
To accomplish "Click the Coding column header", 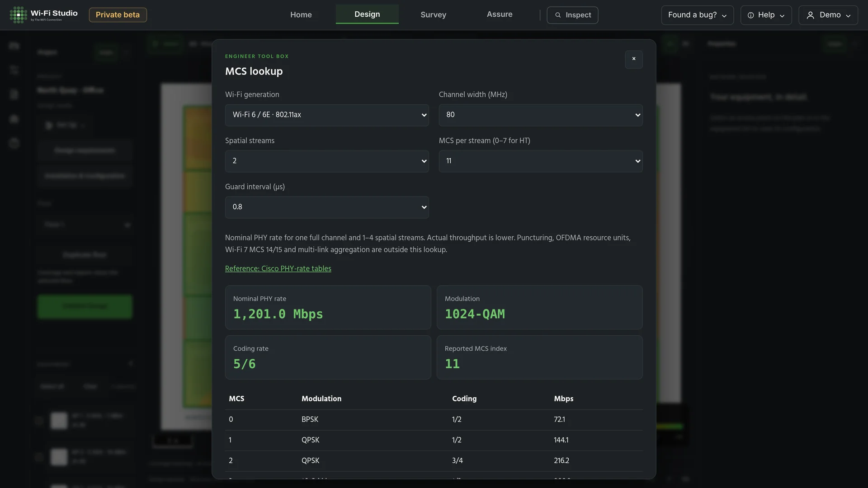I will point(464,399).
